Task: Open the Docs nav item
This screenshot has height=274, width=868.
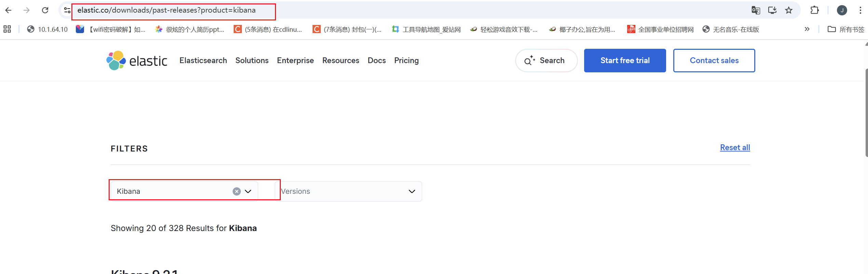Action: coord(377,60)
